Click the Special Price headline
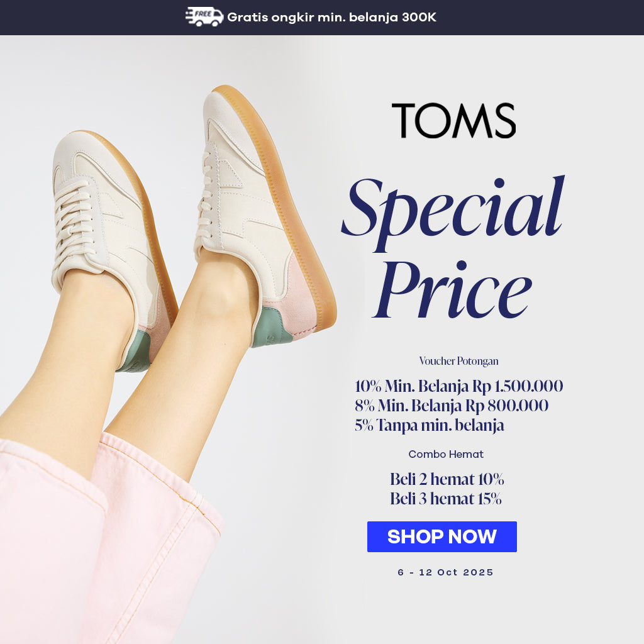This screenshot has width=644, height=644. (x=453, y=248)
